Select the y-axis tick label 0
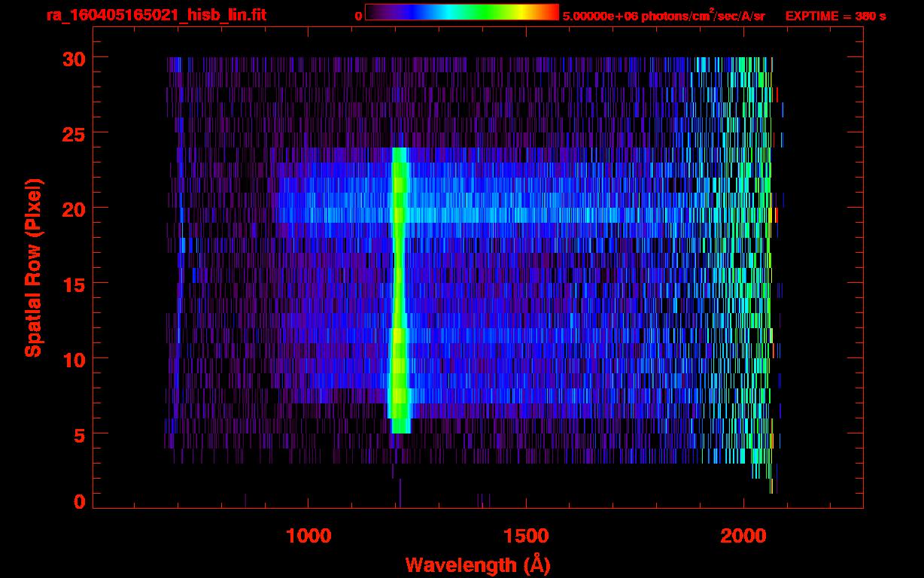This screenshot has height=578, width=924. click(x=78, y=501)
